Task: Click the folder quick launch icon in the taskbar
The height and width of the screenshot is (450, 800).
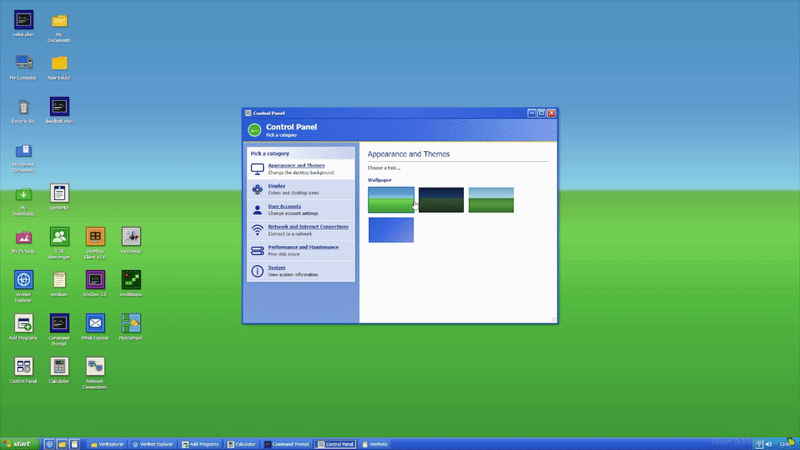Action: click(62, 444)
